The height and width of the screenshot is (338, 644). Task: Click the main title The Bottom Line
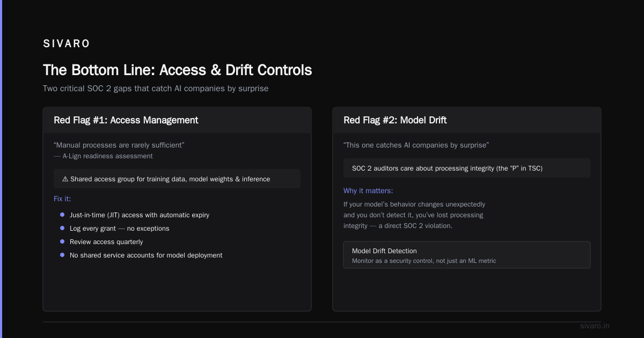[x=177, y=70]
